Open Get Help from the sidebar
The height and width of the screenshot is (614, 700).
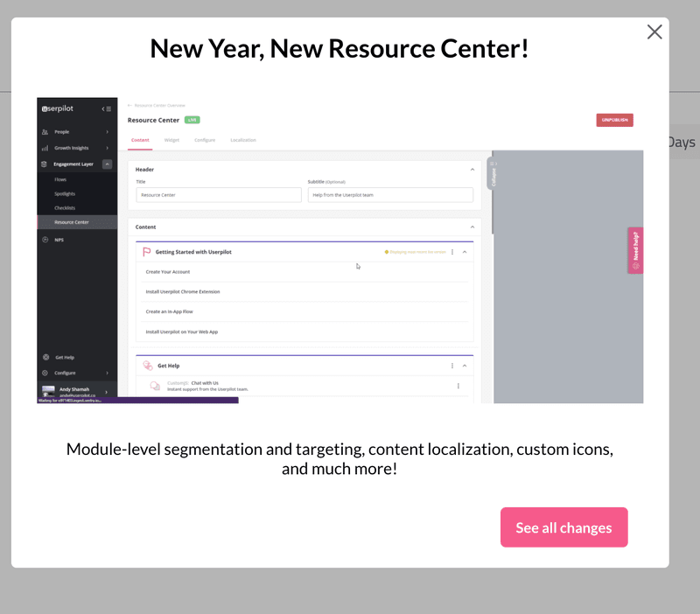46,356
